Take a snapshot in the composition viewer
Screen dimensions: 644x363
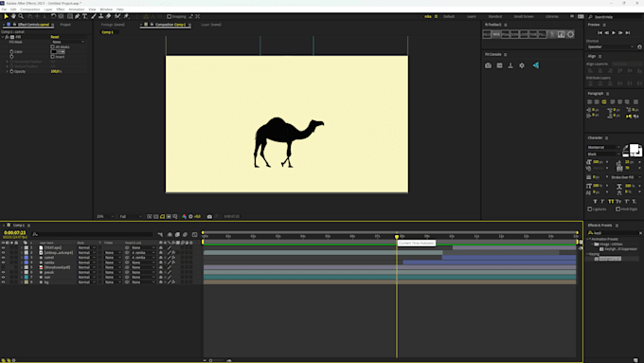[209, 217]
